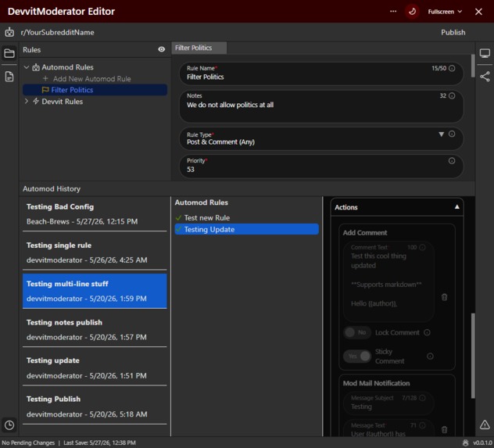This screenshot has width=494, height=448.
Task: Toggle the Rules panel eye visibility icon
Action: 161,49
